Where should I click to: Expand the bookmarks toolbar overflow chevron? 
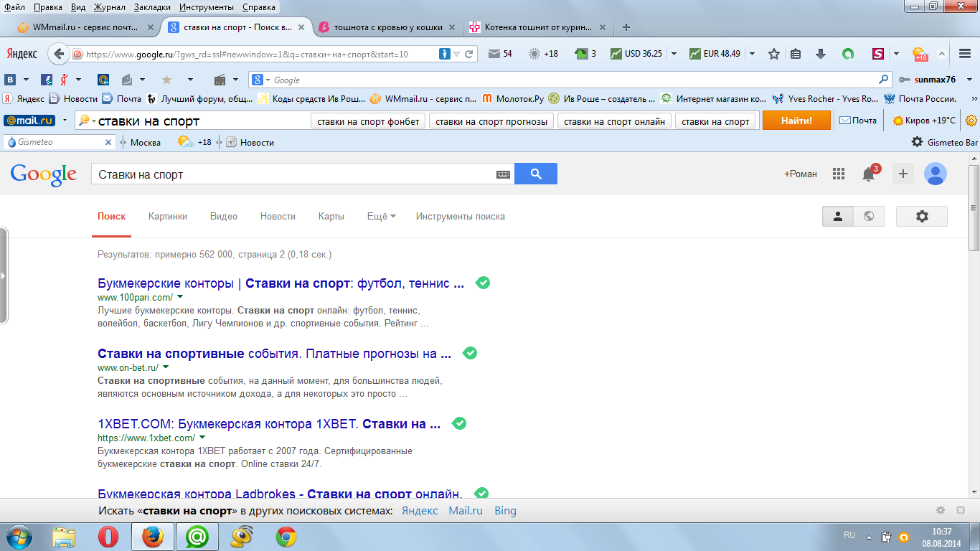[x=974, y=99]
